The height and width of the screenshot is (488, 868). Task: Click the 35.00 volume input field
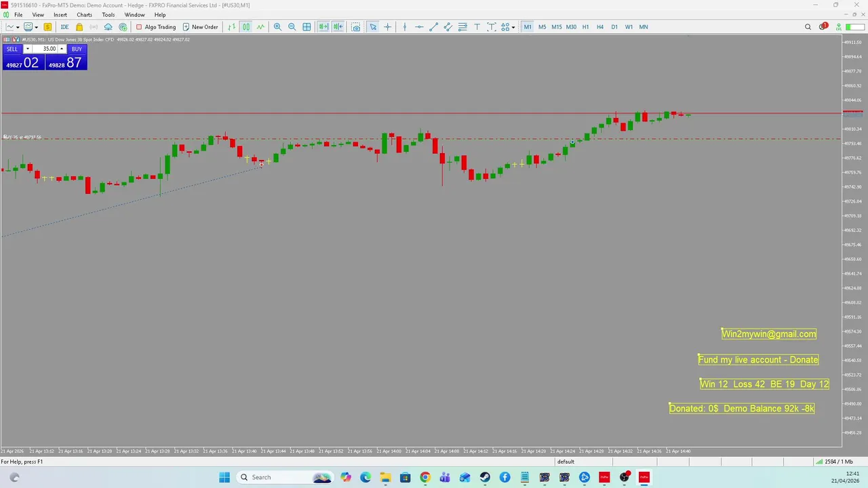tap(45, 49)
